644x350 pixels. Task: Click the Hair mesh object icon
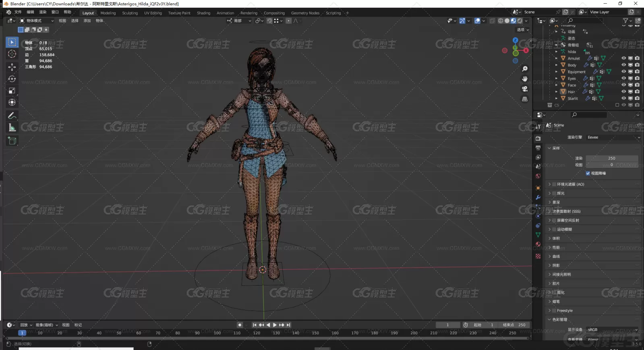point(563,92)
